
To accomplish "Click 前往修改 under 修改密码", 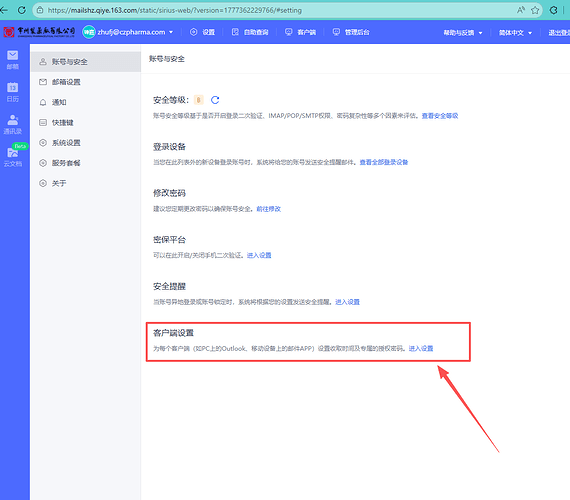I will point(269,209).
